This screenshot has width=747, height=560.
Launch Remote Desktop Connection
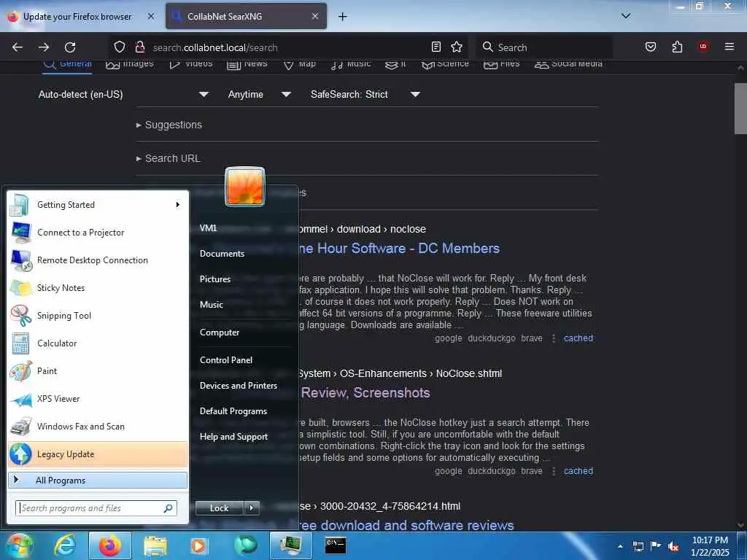(x=98, y=260)
